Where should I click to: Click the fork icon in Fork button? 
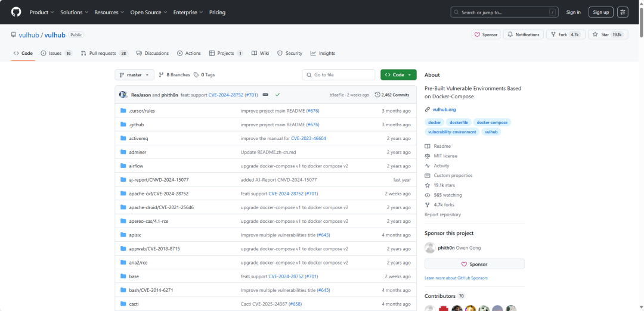553,35
